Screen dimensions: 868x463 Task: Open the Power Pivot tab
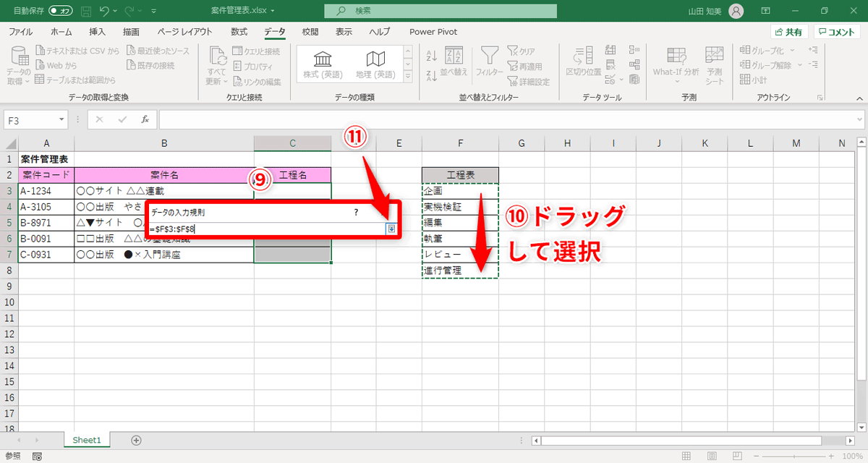coord(433,32)
